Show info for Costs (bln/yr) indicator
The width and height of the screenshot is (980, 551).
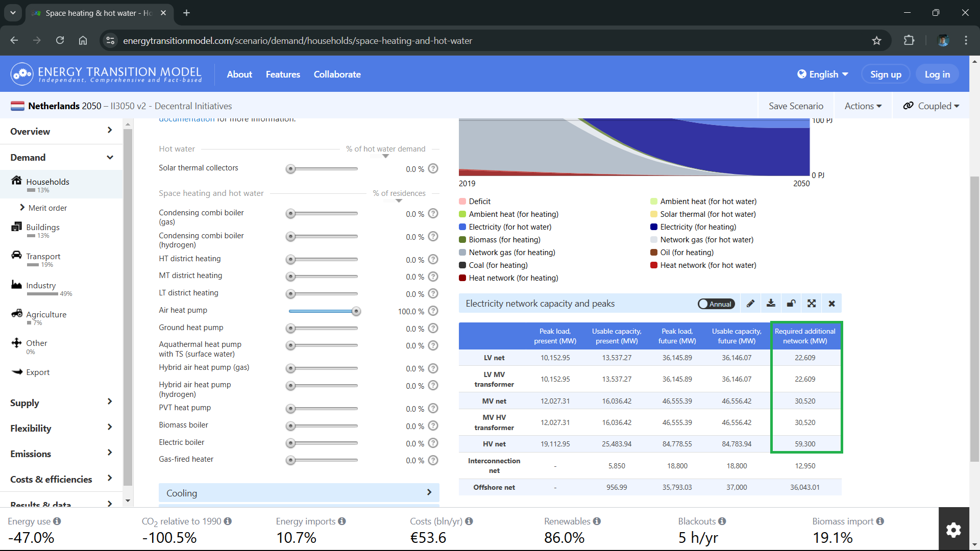tap(469, 521)
